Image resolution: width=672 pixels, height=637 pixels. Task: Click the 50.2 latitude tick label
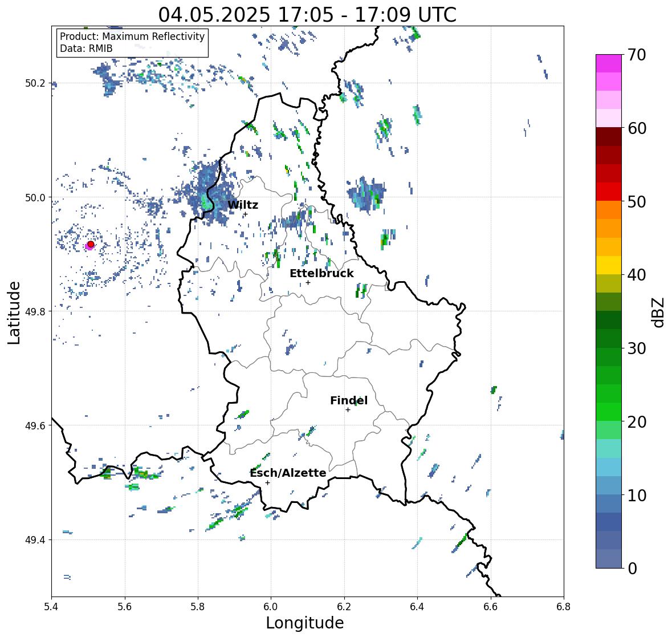[x=35, y=83]
